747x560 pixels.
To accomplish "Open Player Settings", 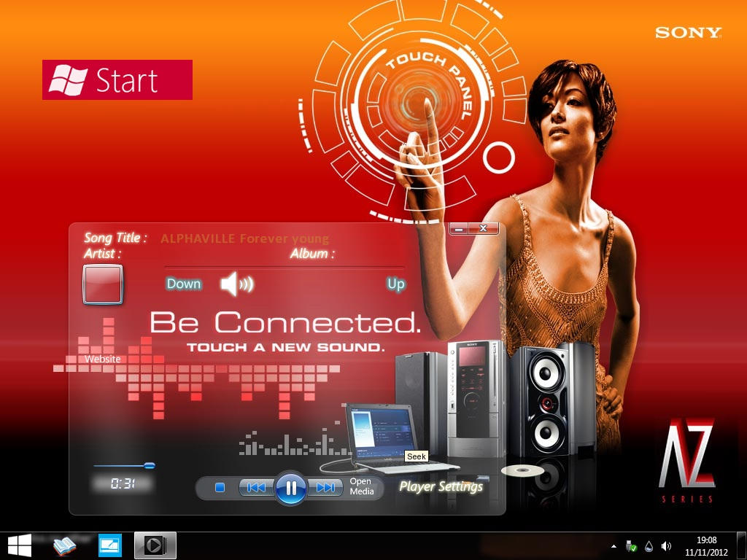I will click(441, 486).
